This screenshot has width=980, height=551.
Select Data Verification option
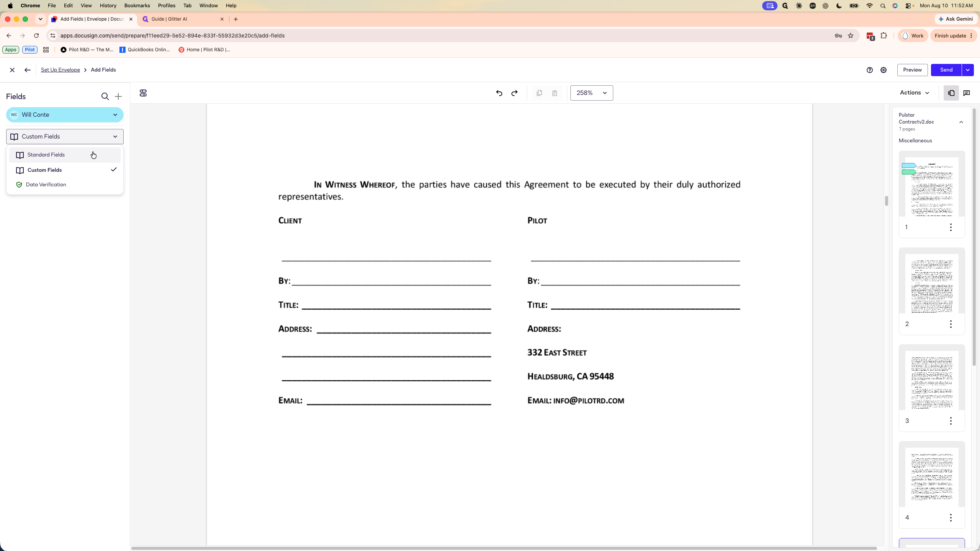pyautogui.click(x=65, y=185)
